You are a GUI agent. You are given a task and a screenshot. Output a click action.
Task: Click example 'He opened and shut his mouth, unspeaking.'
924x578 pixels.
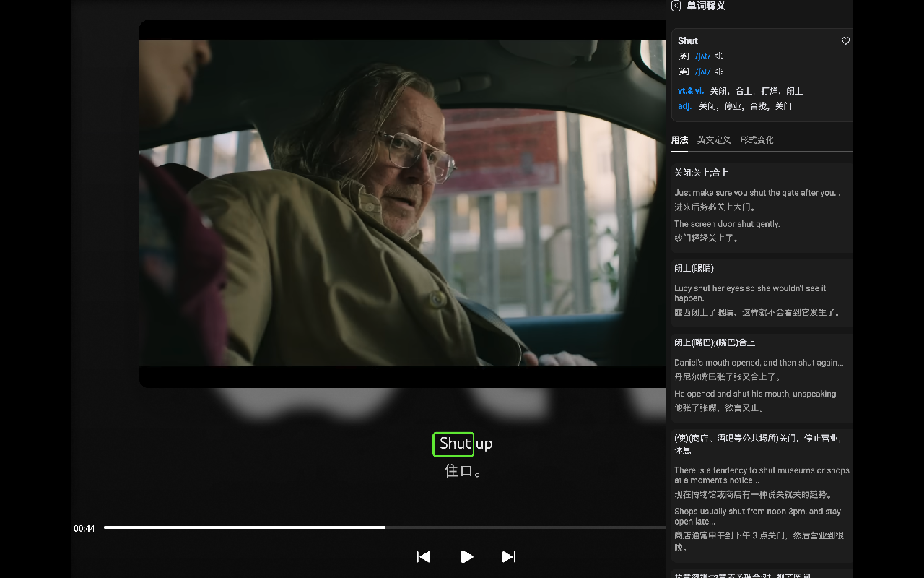[x=756, y=394]
